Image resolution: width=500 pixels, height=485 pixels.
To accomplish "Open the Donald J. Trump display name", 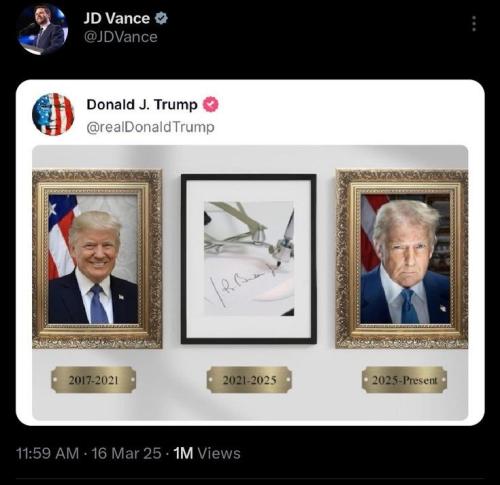I will coord(142,105).
